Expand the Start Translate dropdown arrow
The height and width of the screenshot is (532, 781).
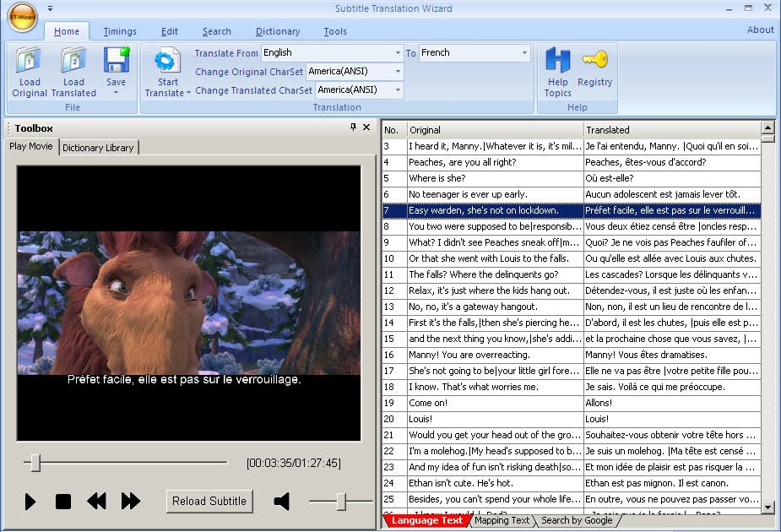(x=188, y=93)
